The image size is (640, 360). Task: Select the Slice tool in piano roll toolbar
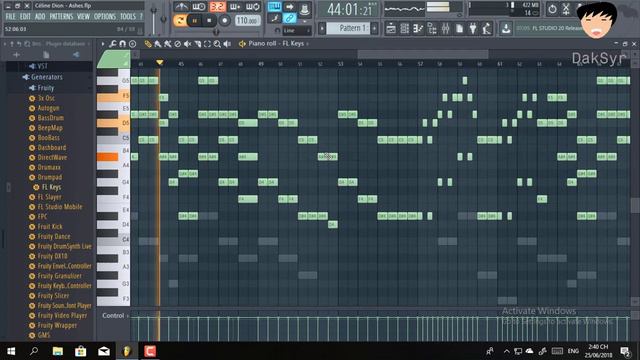(198, 44)
